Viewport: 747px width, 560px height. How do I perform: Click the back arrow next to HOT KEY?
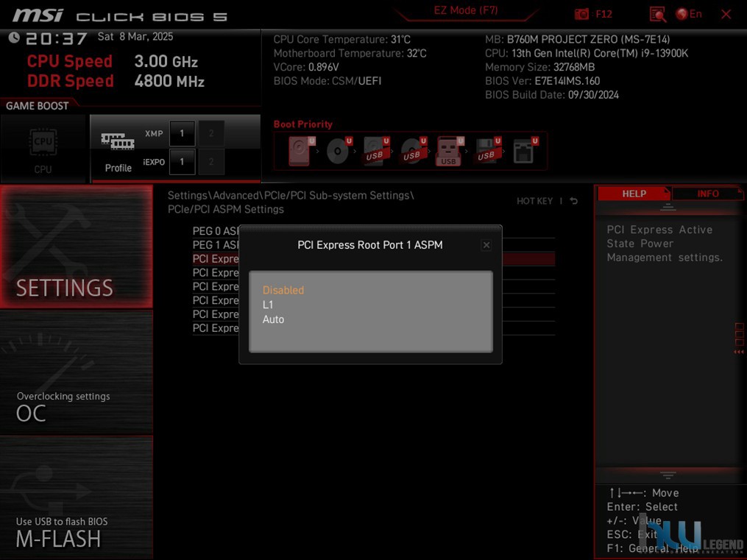click(x=574, y=201)
